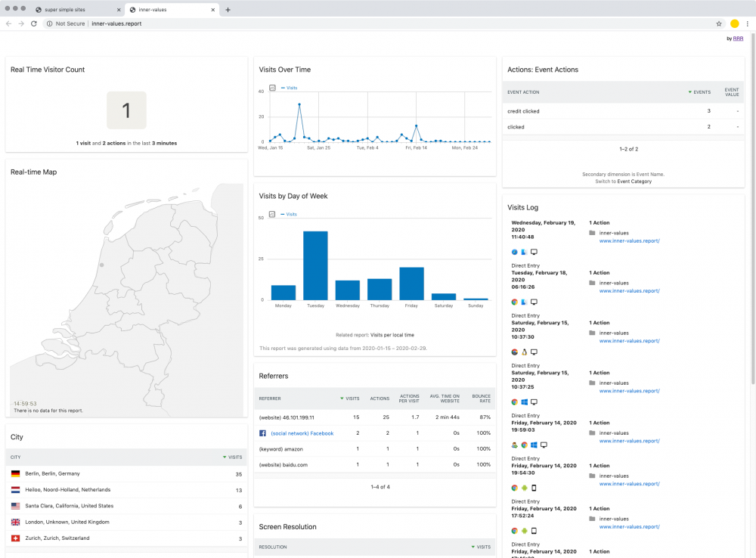Click the Linux penguin icon for 10:37:30 visit
The width and height of the screenshot is (756, 558).
tap(524, 352)
